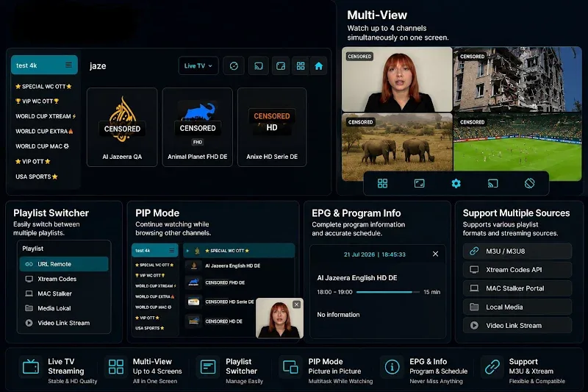The width and height of the screenshot is (588, 392).
Task: Click the EPG program progress bar
Action: pyautogui.click(x=388, y=292)
